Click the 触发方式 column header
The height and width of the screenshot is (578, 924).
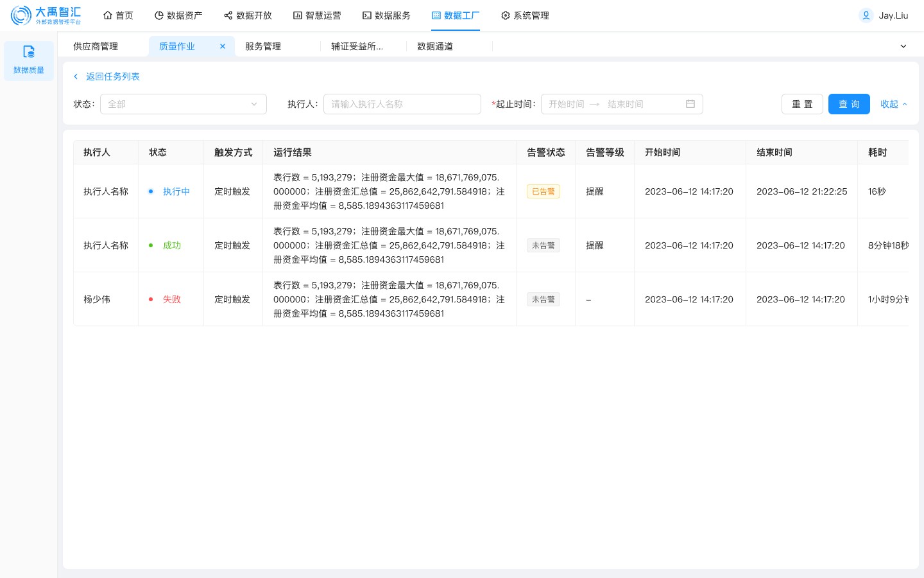233,152
